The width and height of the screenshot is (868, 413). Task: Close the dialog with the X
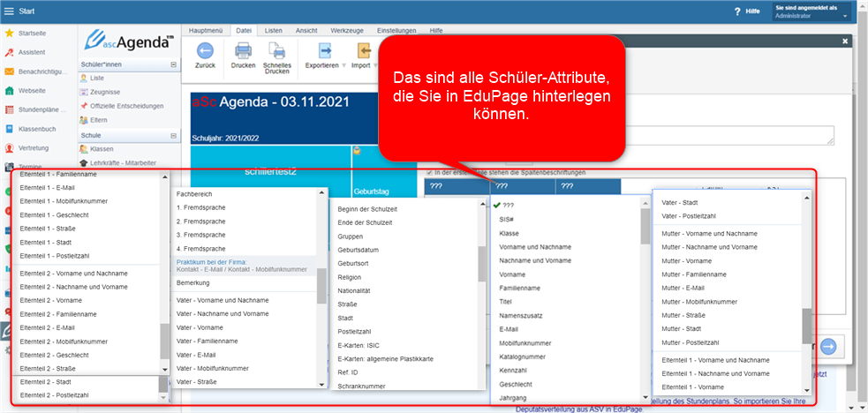(x=845, y=41)
